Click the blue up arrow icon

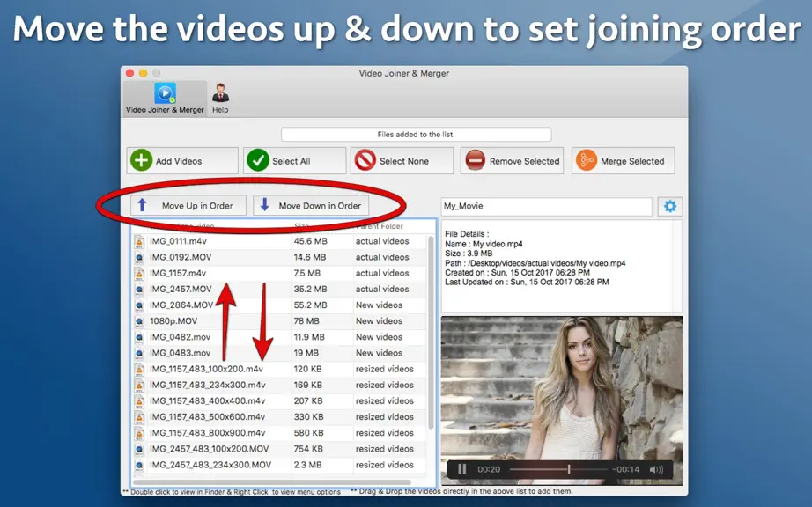[143, 205]
